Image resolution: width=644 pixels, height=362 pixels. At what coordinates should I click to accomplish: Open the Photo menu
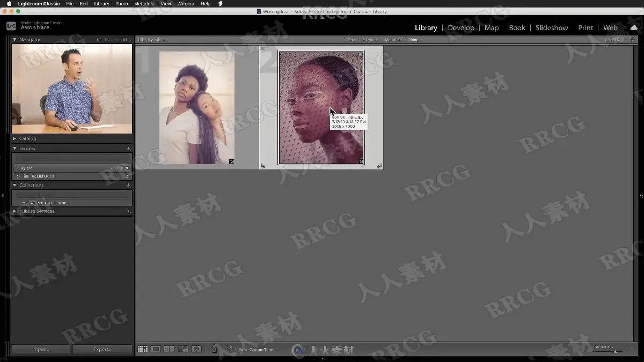click(122, 4)
